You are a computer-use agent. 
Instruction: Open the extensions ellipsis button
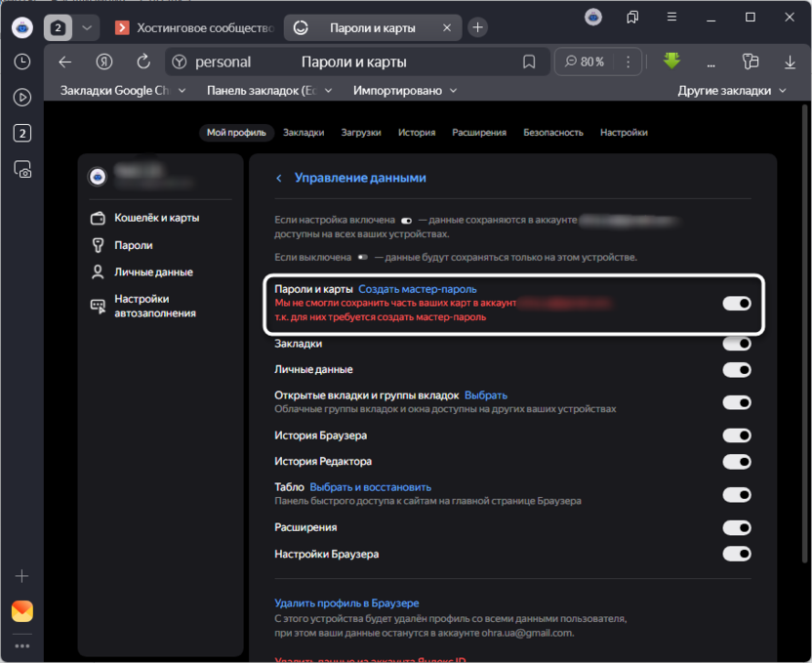(711, 64)
